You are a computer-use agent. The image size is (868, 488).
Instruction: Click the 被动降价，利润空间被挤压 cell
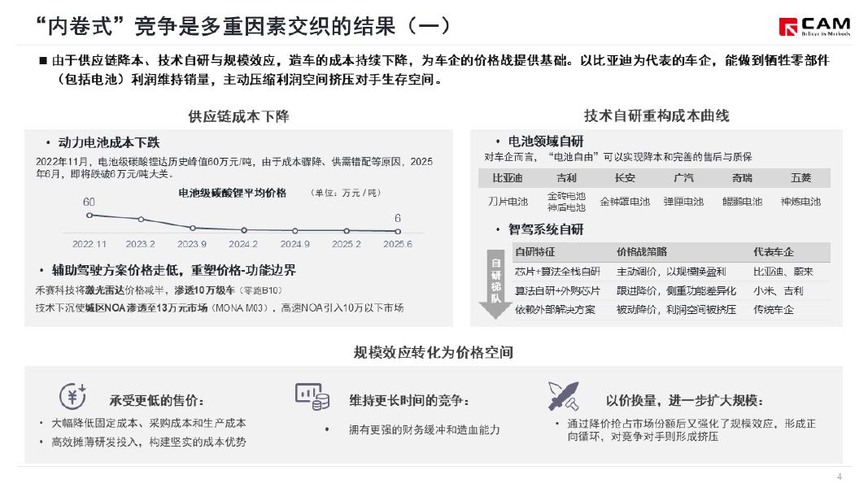(677, 310)
